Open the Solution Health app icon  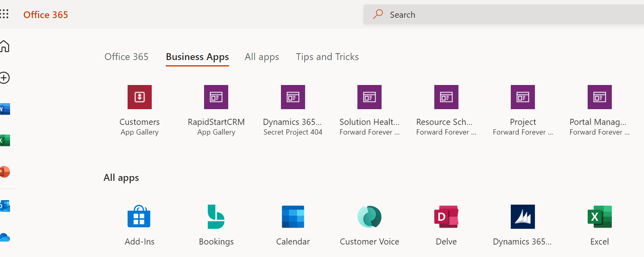point(369,97)
